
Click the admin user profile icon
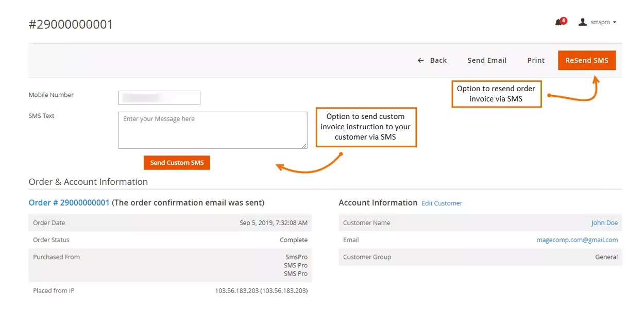tap(583, 22)
